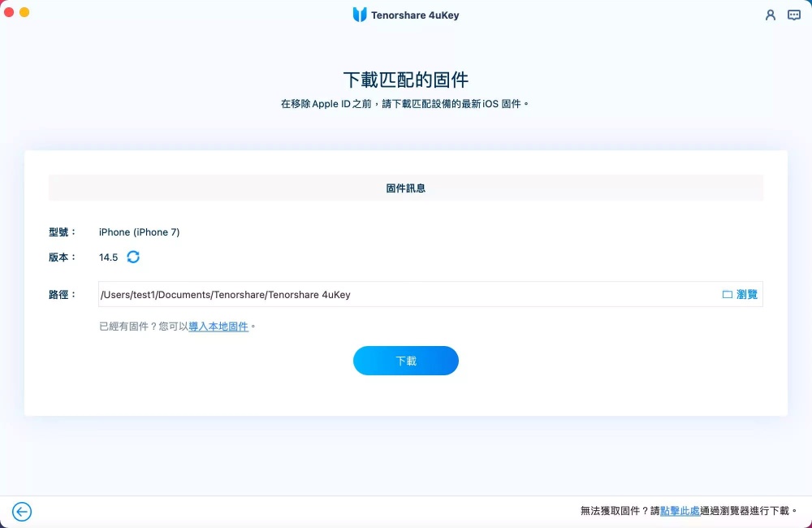812x528 pixels.
Task: Open the user account icon
Action: (x=770, y=15)
